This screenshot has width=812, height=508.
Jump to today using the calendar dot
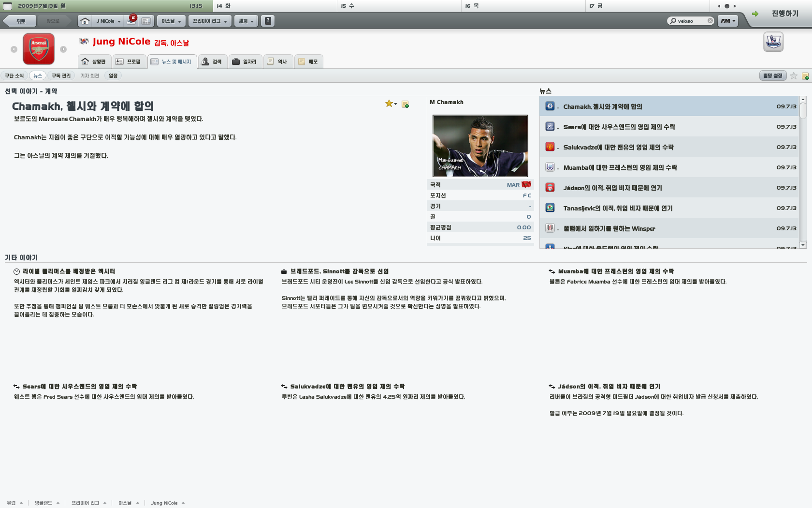pos(727,6)
